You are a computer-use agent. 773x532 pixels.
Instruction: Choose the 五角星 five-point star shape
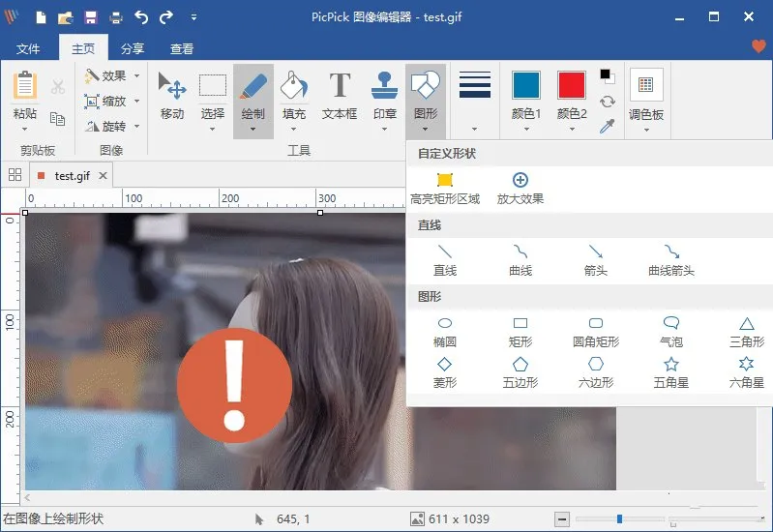670,371
